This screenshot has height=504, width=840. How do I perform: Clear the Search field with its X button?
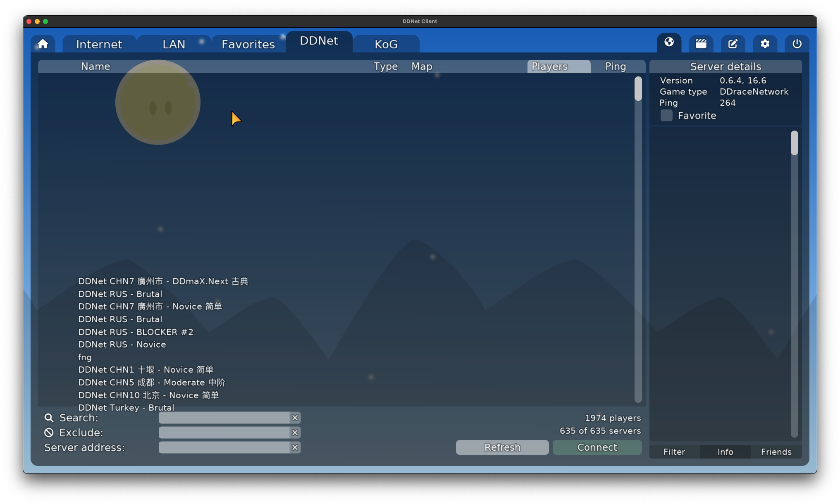pyautogui.click(x=295, y=418)
